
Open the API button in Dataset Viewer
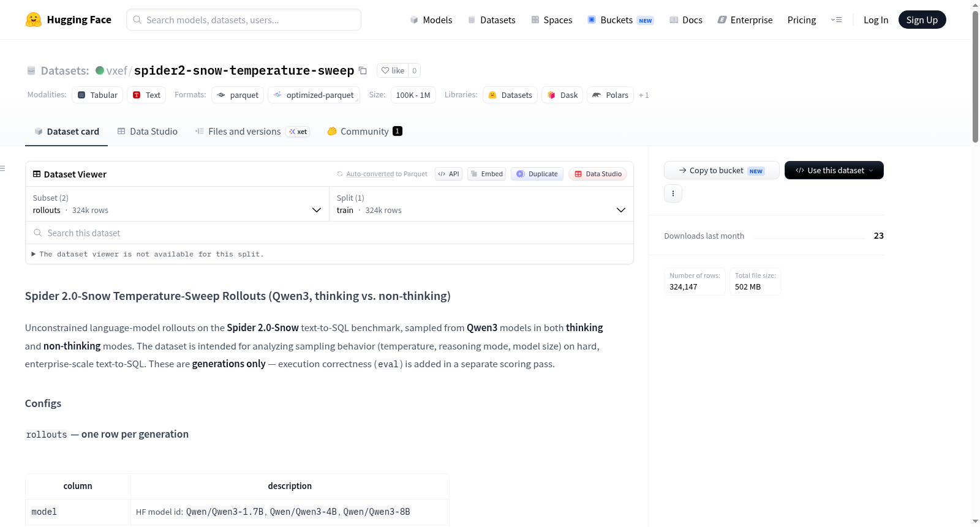448,174
